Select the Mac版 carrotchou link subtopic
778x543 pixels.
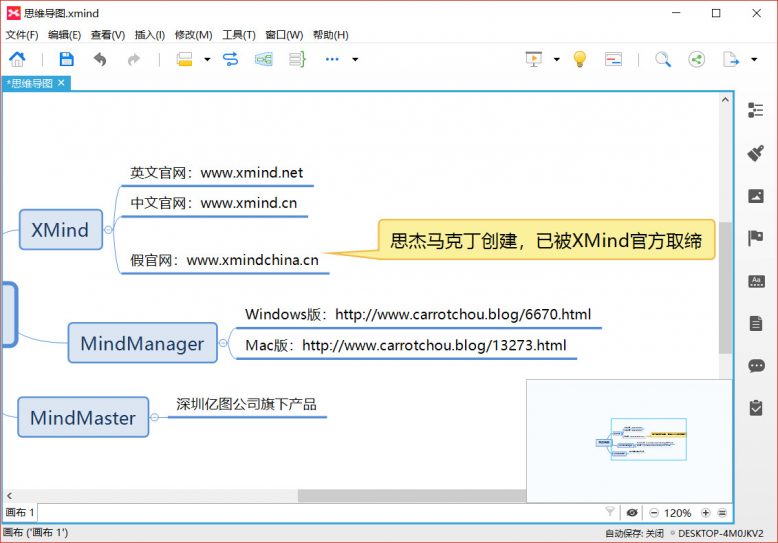[405, 345]
